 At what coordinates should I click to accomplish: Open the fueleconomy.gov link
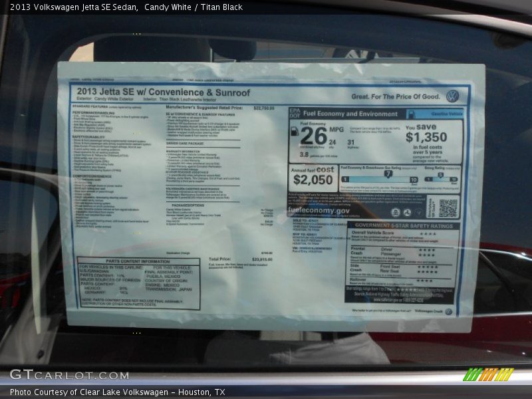pos(319,210)
